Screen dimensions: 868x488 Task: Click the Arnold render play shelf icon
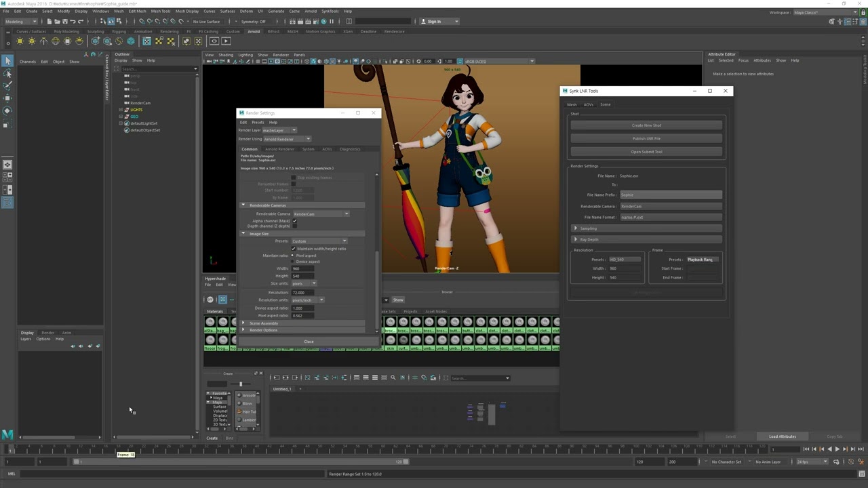point(226,41)
